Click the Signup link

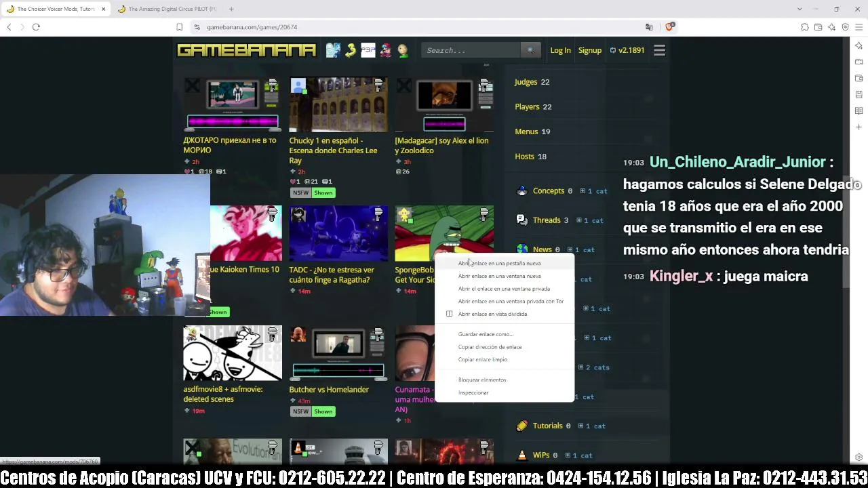click(590, 50)
